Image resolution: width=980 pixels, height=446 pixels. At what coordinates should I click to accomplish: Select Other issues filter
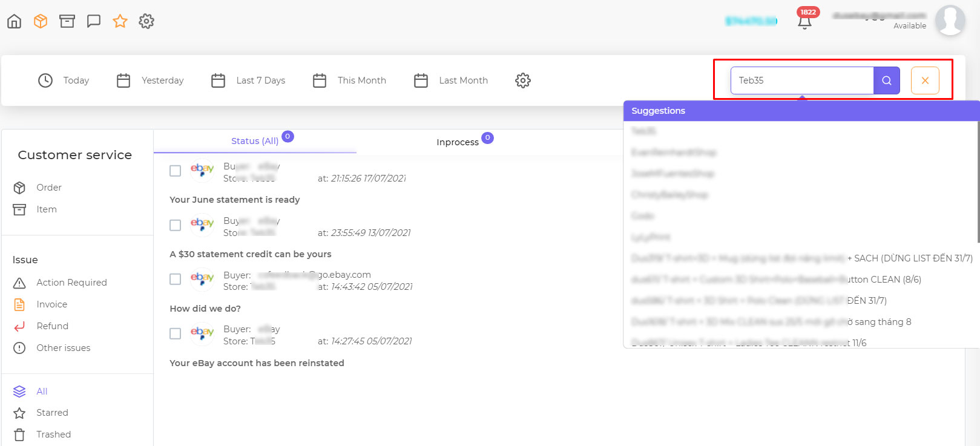point(63,348)
